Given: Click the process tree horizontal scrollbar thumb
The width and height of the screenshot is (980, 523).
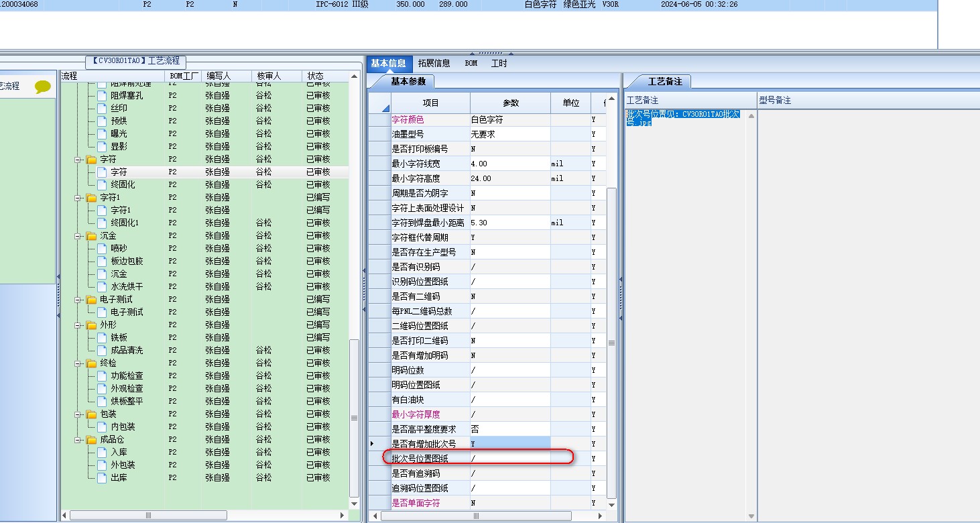Looking at the screenshot, I should pos(148,515).
